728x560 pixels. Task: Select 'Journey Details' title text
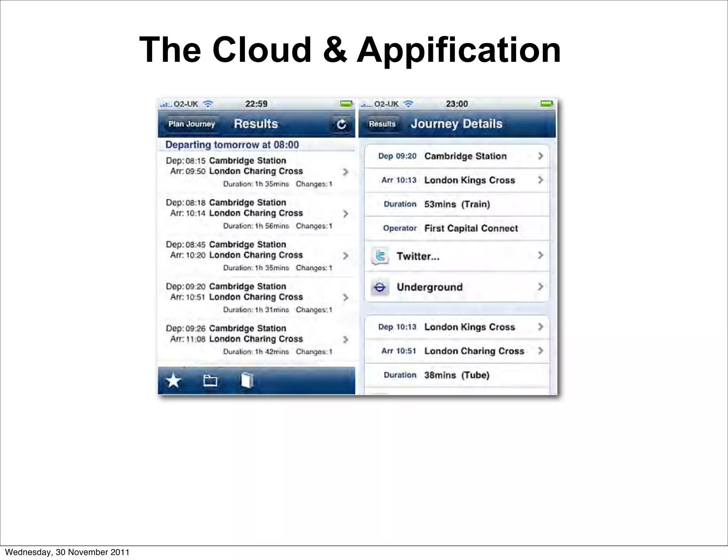(457, 124)
